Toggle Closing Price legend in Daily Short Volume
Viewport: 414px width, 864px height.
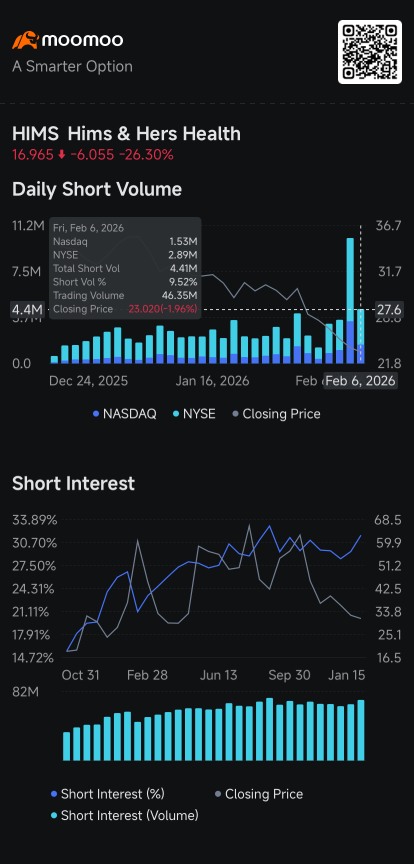pos(276,414)
